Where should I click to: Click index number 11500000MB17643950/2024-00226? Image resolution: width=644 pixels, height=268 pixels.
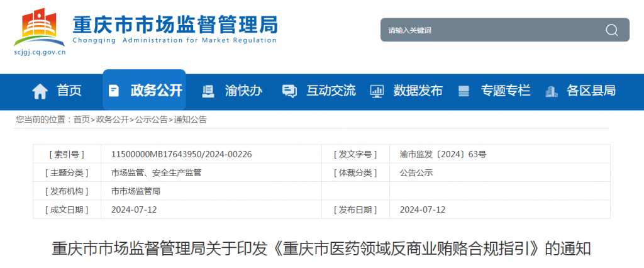[x=182, y=154]
